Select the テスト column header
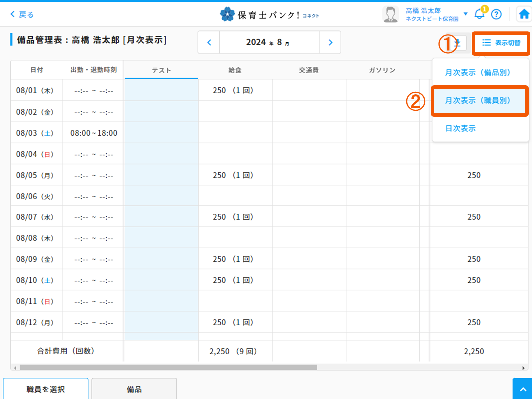The width and height of the screenshot is (532, 399). [x=161, y=70]
